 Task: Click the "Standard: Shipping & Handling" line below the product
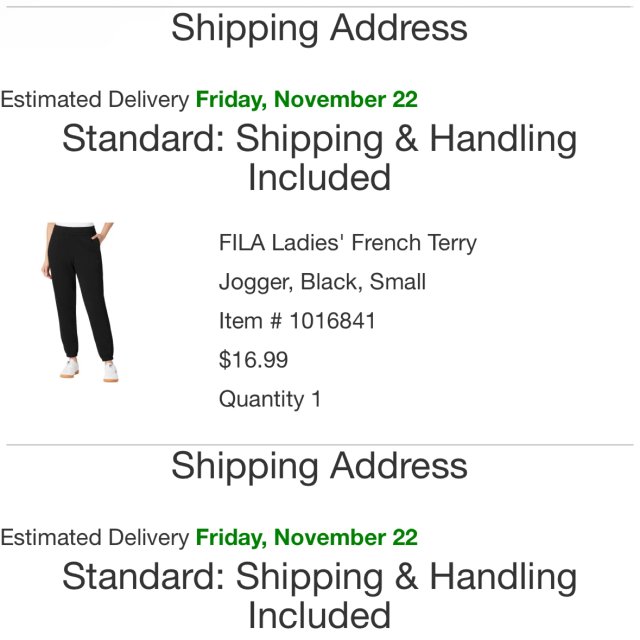point(319,577)
